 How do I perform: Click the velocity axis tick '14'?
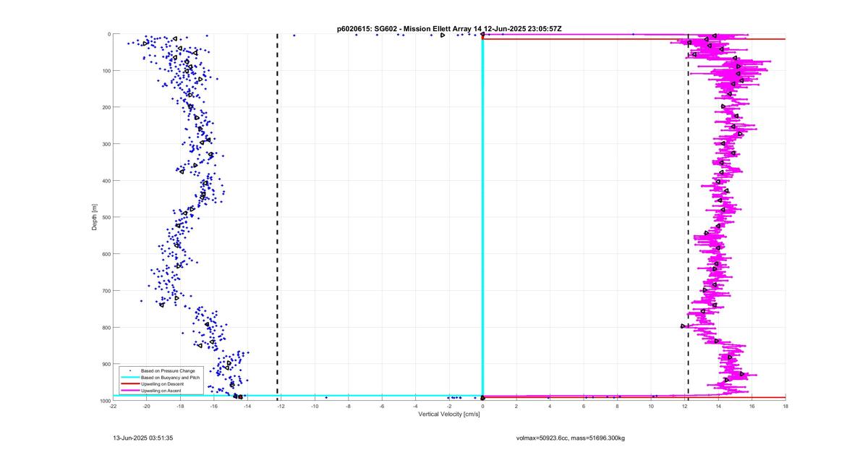[x=718, y=407]
